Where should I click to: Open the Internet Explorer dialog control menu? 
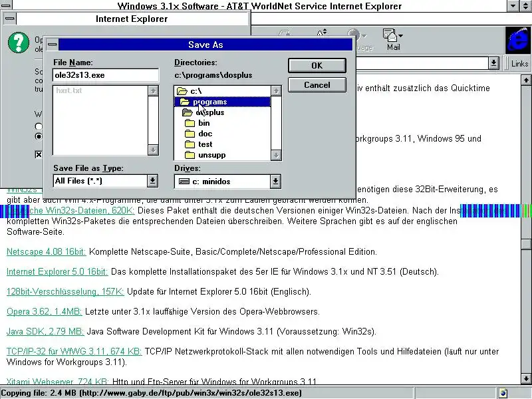click(10, 19)
